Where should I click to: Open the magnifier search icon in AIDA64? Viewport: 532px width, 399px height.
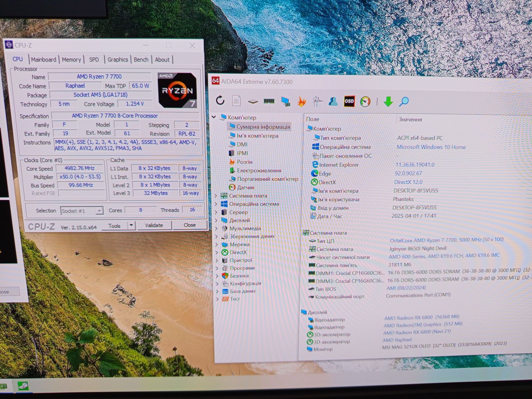[x=404, y=102]
